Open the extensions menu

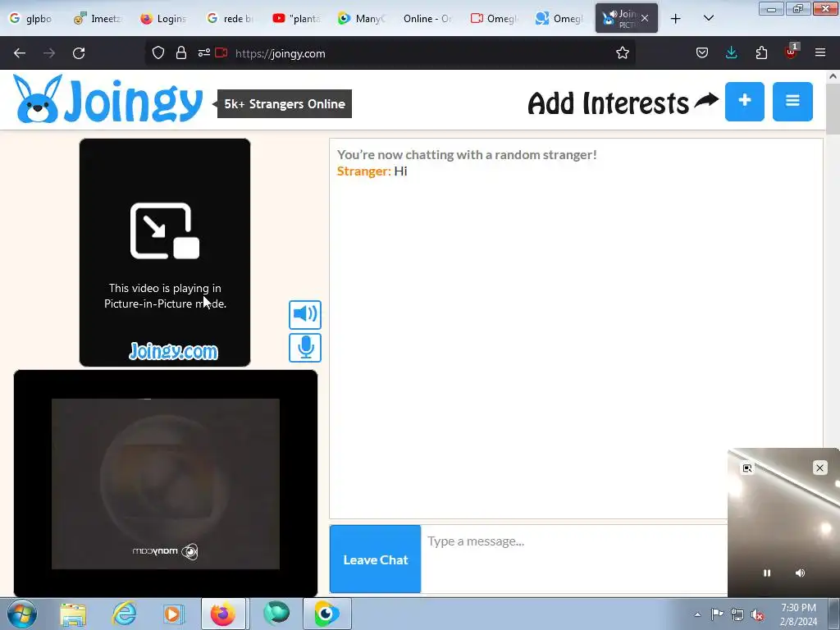[x=761, y=53]
